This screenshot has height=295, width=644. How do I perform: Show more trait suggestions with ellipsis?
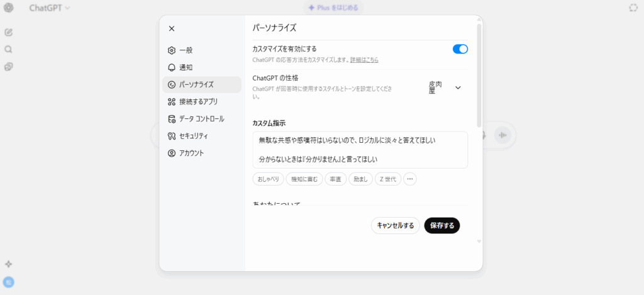point(410,179)
